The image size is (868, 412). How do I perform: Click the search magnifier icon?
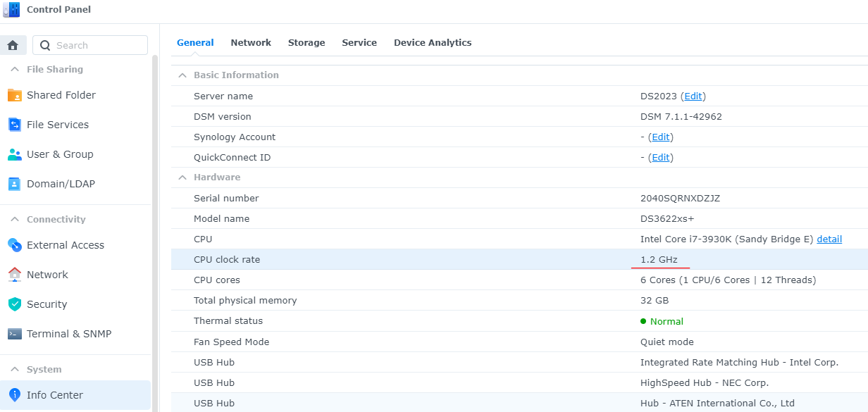[x=45, y=46]
